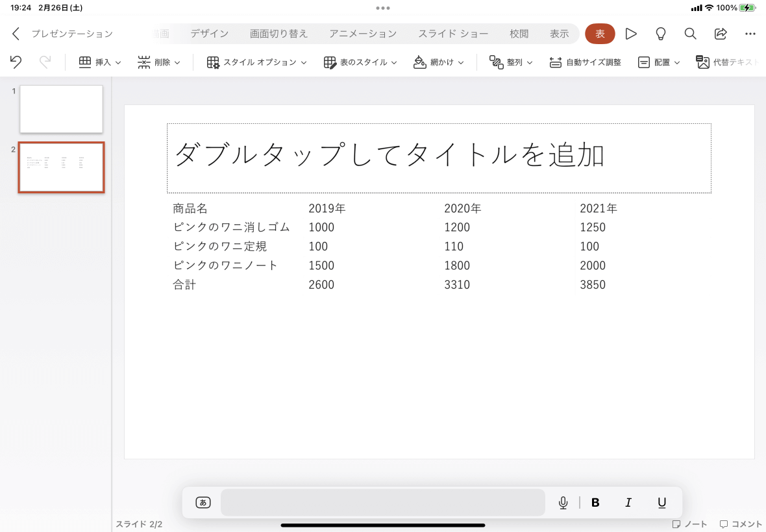The height and width of the screenshot is (532, 766).
Task: Switch to the デザイン tab
Action: (x=210, y=34)
